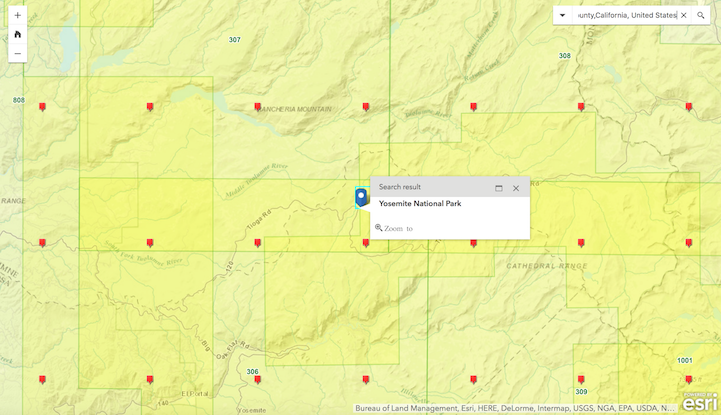The height and width of the screenshot is (415, 721).
Task: Click the search magnifier icon
Action: 701,16
